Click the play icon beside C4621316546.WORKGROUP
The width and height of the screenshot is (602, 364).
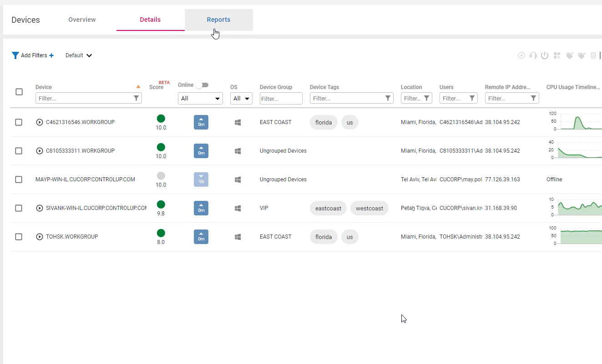pos(40,122)
